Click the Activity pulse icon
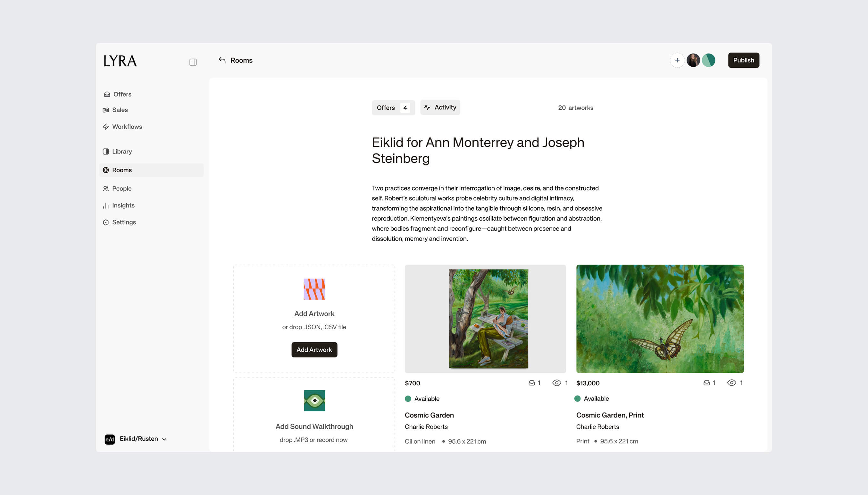This screenshot has height=495, width=868. pos(427,107)
